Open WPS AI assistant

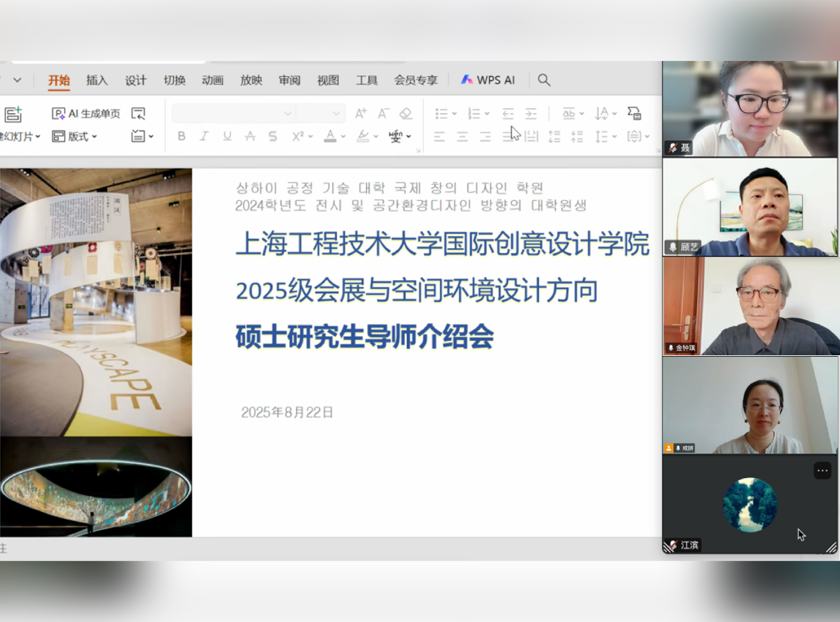[x=488, y=80]
